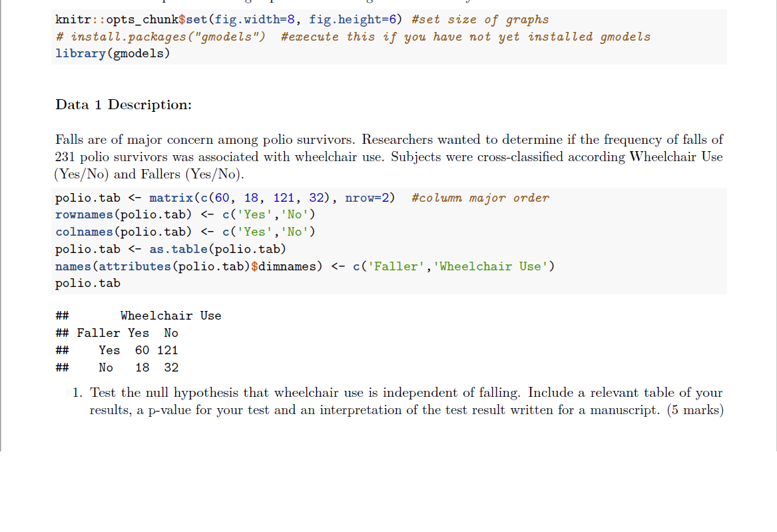Click the number 231 in description text
The width and height of the screenshot is (777, 532).
tap(65, 157)
